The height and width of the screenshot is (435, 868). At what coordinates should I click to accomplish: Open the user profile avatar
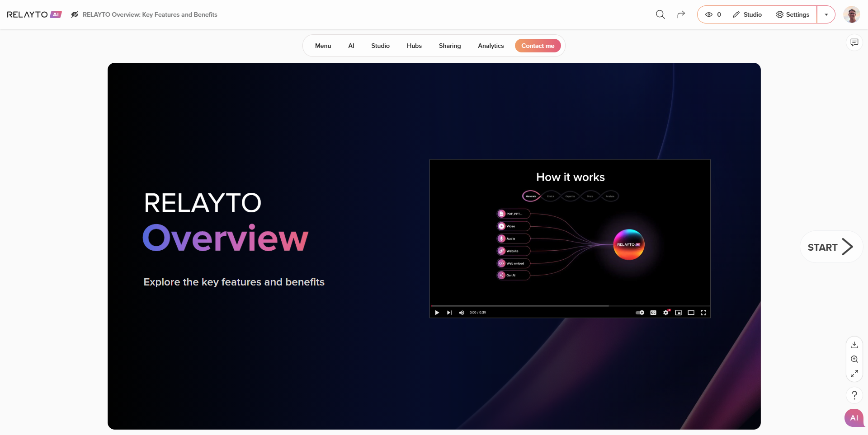pyautogui.click(x=852, y=14)
